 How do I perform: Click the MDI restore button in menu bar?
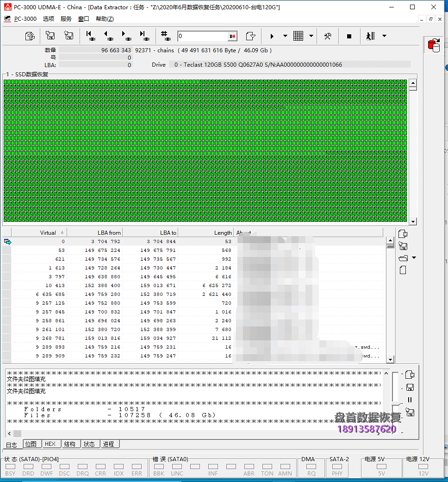point(431,19)
